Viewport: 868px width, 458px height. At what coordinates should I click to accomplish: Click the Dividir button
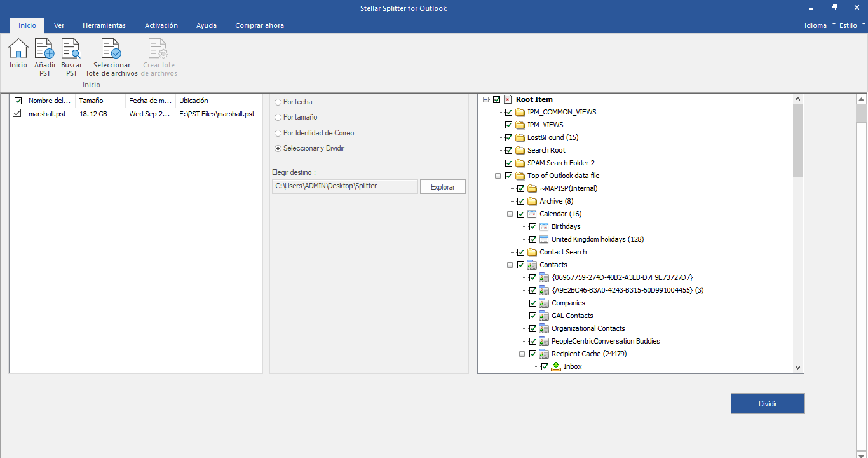tap(768, 404)
